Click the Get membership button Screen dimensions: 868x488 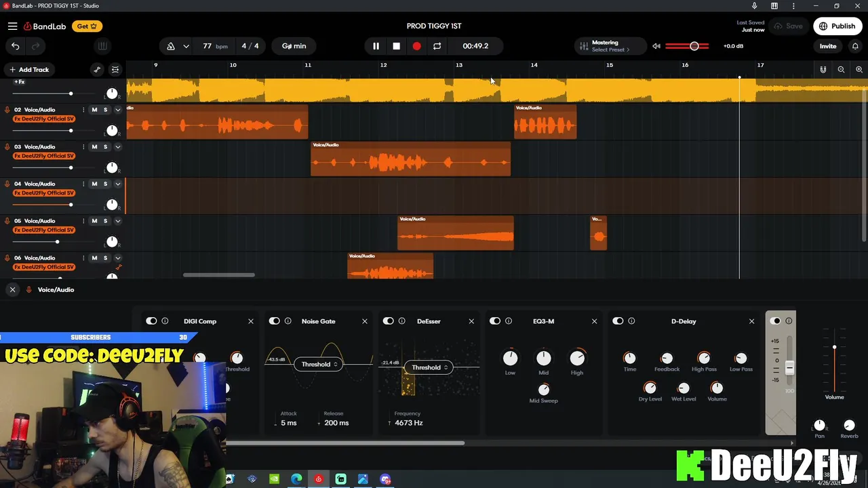(x=87, y=26)
